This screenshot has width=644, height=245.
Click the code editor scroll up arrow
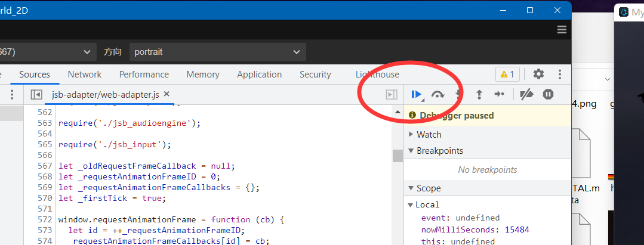coord(398,111)
